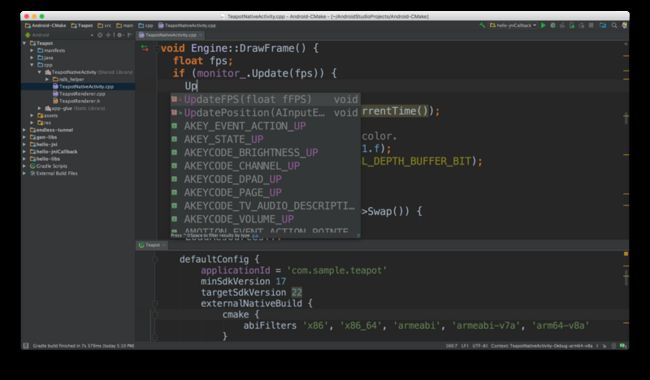Collapse the Teapot module in tree

pos(24,43)
